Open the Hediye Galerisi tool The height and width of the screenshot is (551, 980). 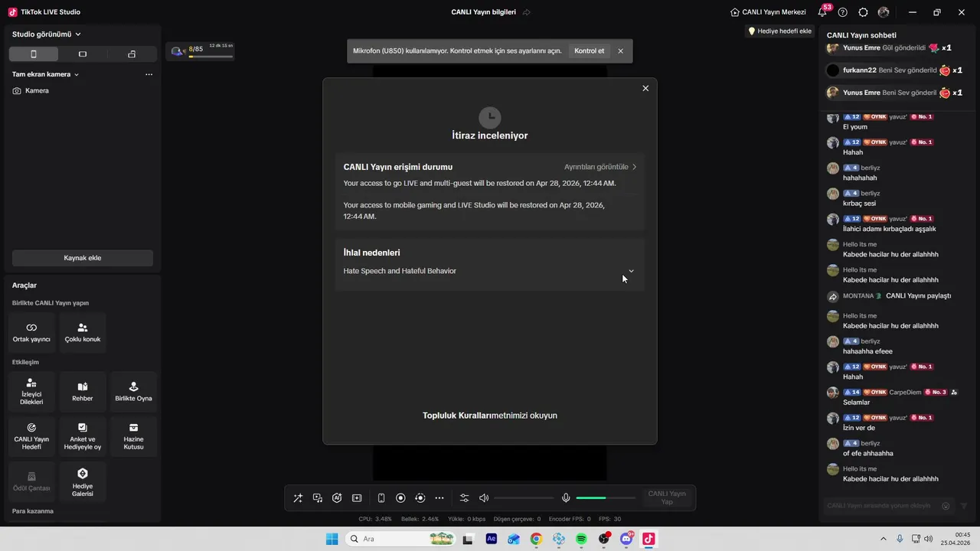click(x=83, y=481)
